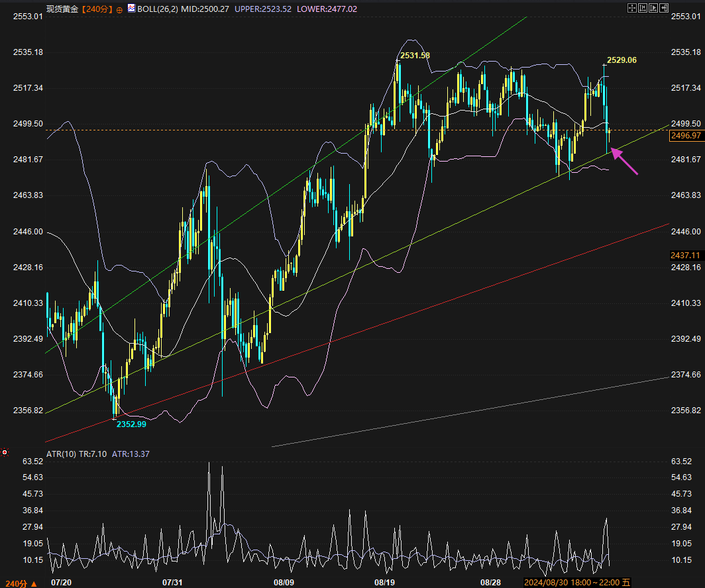Click the exit arrow icon at top right
705x588 pixels.
coord(665,8)
